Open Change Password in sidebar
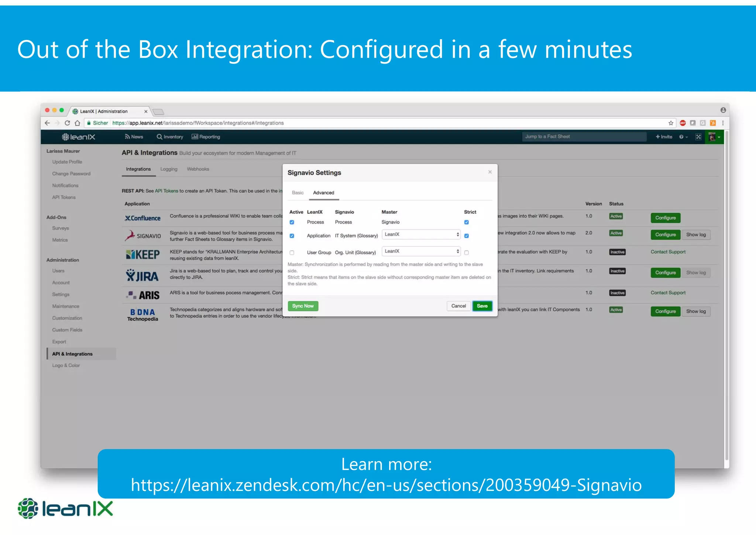 click(x=71, y=174)
